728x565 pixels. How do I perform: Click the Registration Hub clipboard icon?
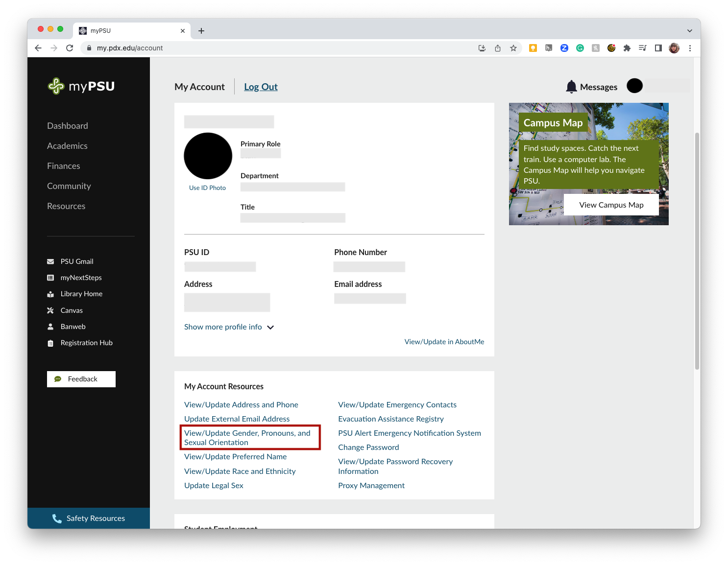50,343
